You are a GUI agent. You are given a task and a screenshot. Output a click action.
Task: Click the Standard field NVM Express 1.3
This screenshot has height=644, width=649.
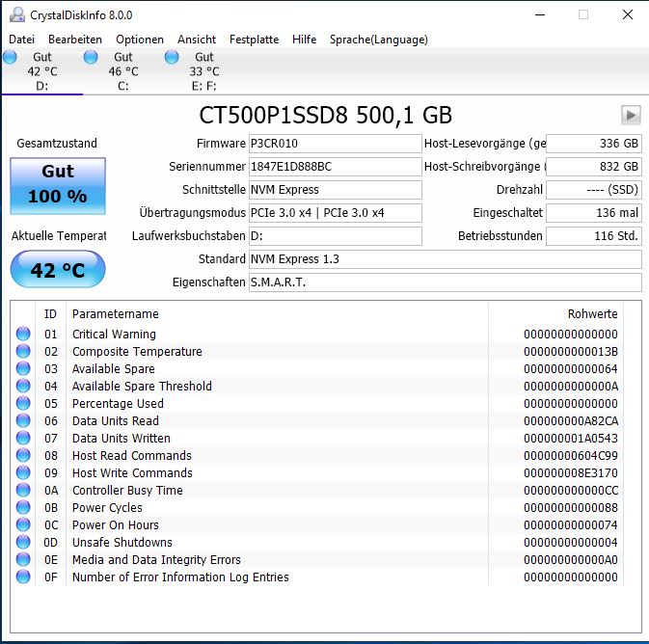pos(446,259)
